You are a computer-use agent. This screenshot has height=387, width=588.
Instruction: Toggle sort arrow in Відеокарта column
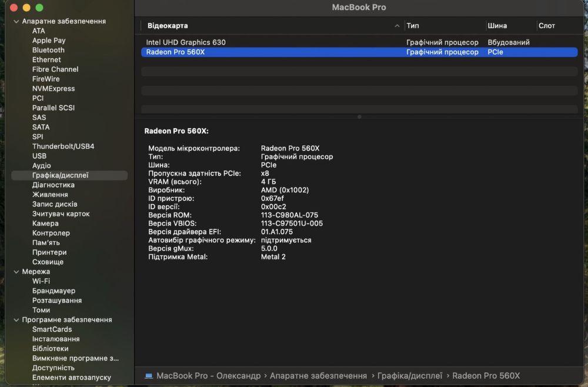[397, 26]
